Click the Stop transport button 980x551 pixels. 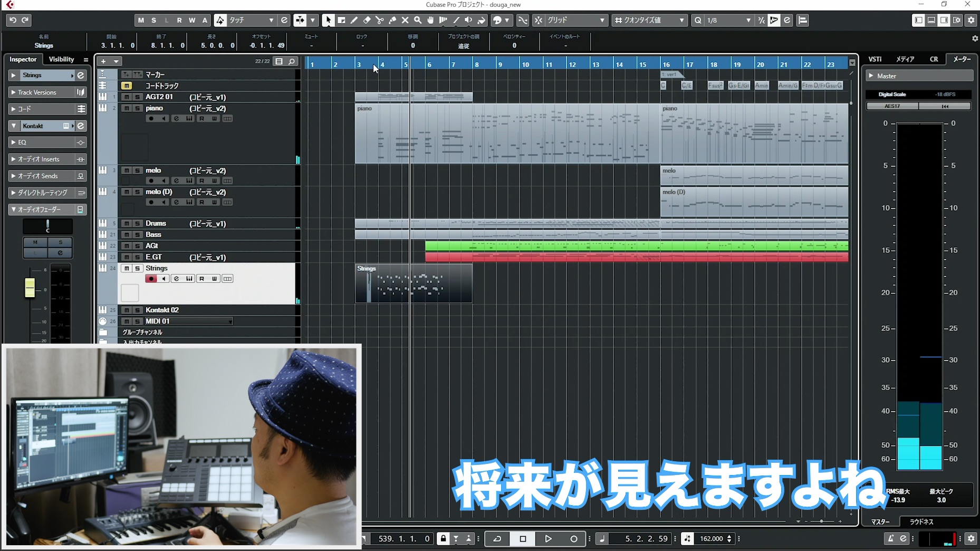(x=523, y=539)
